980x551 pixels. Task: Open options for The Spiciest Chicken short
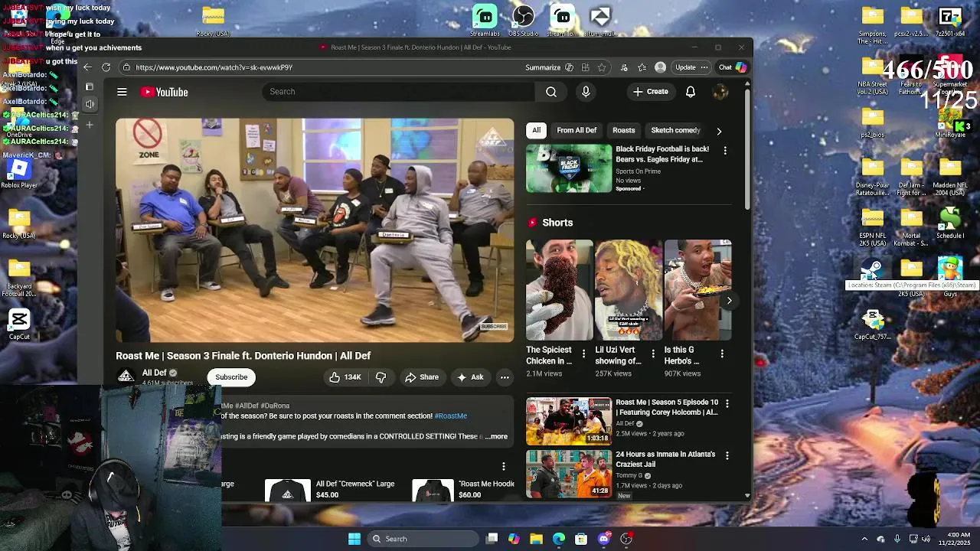[583, 353]
